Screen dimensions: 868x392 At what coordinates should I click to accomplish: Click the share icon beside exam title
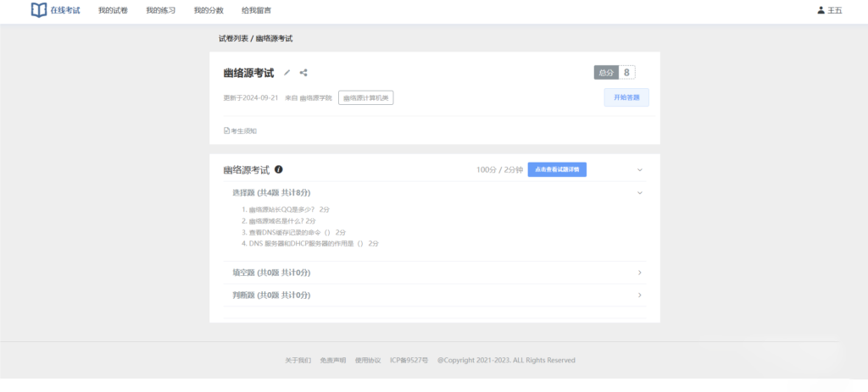[303, 73]
